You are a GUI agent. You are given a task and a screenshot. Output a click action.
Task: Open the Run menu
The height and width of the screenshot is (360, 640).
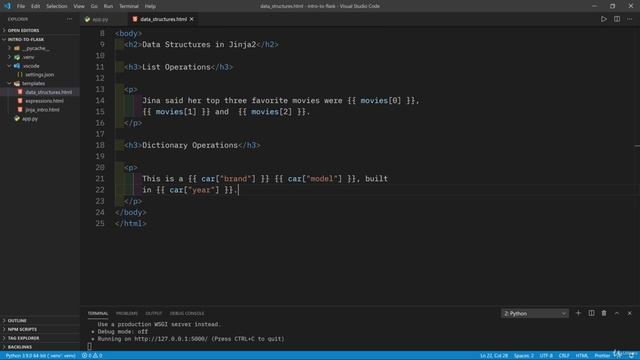coord(108,6)
